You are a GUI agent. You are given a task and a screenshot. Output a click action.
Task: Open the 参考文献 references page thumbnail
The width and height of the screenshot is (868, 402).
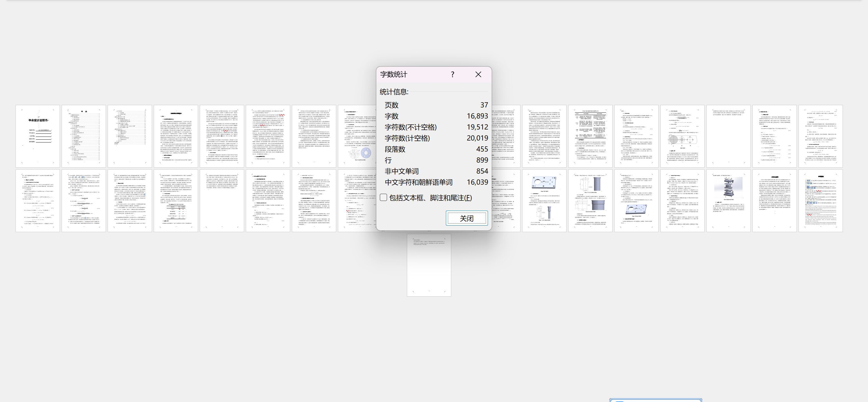821,201
